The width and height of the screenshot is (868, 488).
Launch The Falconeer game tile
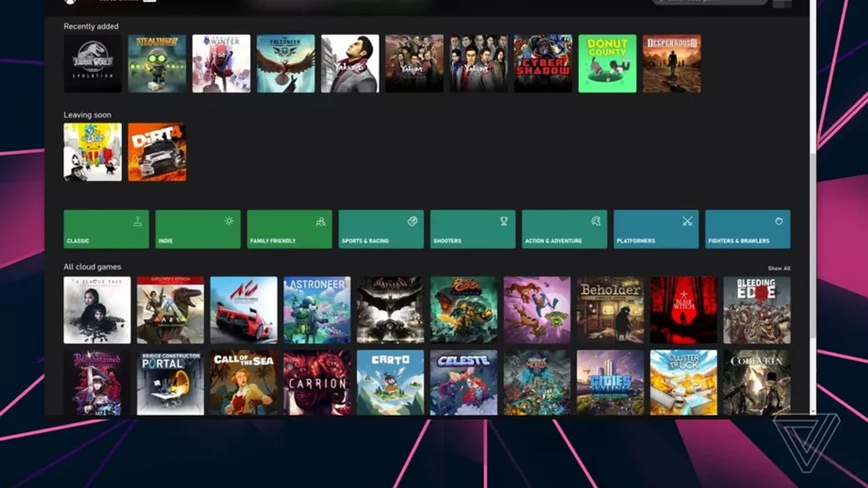point(285,63)
